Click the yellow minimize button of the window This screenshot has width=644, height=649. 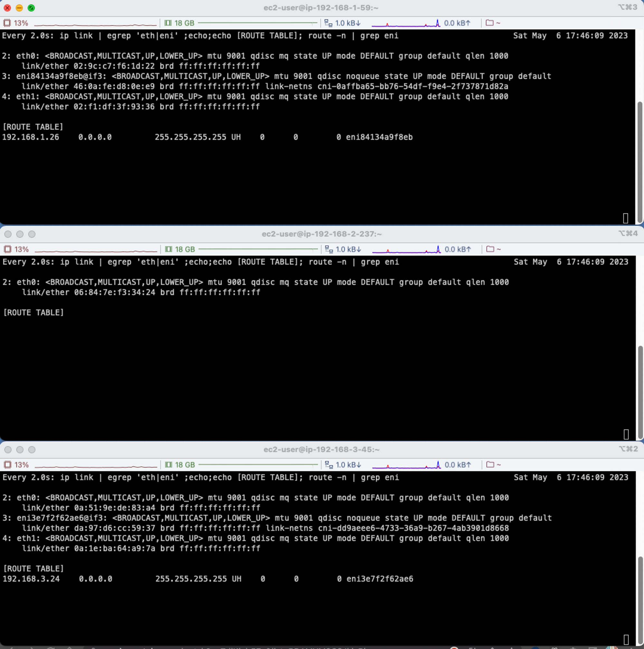19,8
